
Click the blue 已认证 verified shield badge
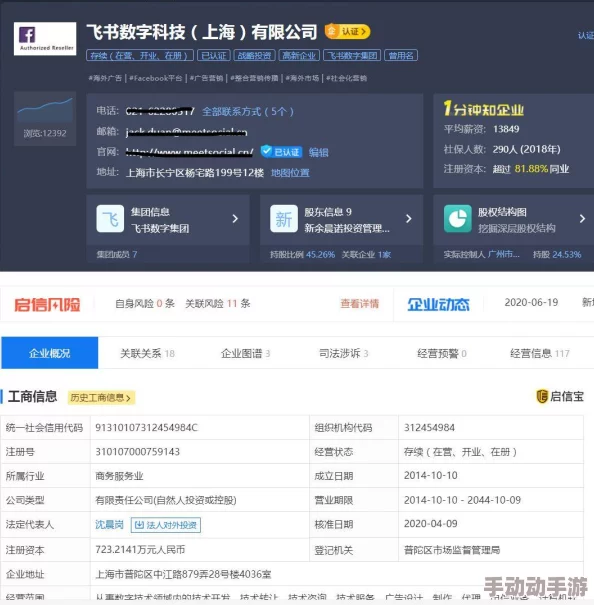click(281, 152)
